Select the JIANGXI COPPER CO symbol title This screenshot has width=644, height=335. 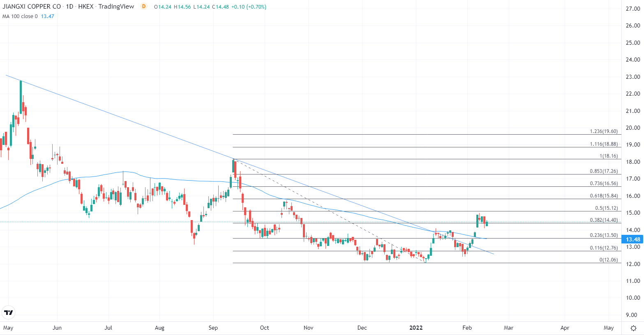32,7
